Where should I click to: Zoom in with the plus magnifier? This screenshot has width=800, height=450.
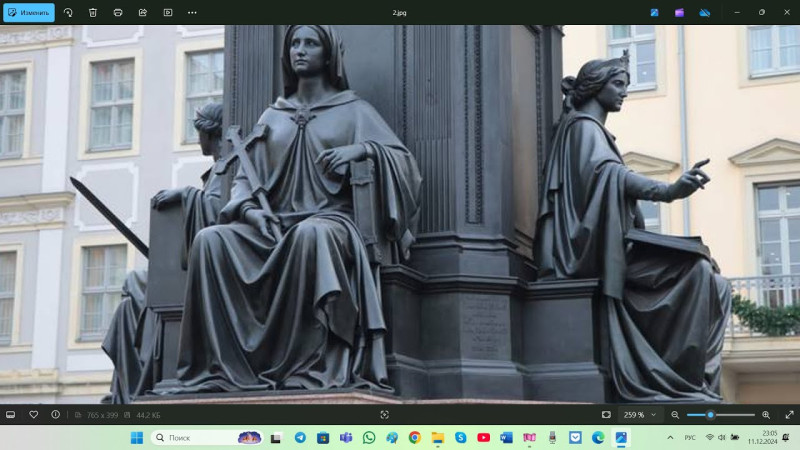pos(766,414)
